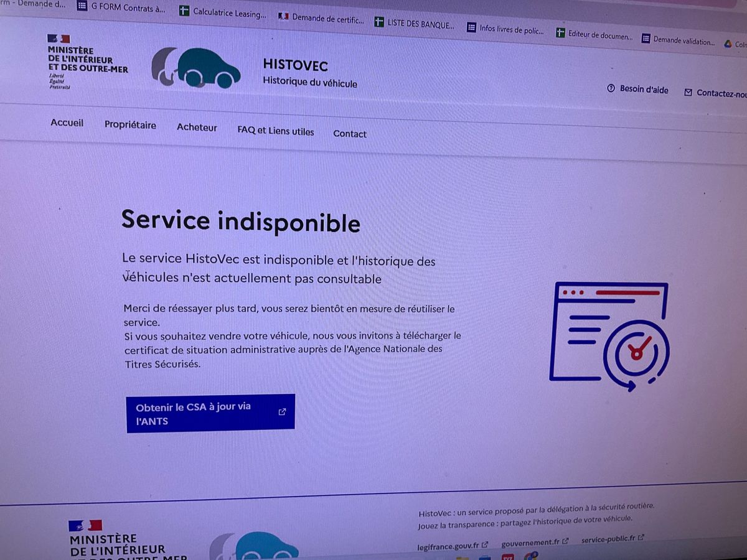Open the 'G FORM Contrats à...' bookmark
This screenshot has width=747, height=560.
click(x=122, y=7)
